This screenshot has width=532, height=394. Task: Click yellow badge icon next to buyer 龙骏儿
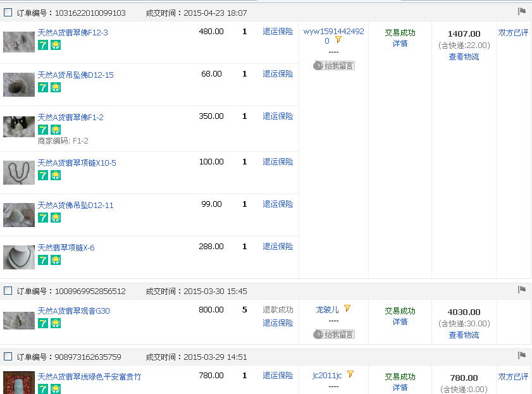347,309
